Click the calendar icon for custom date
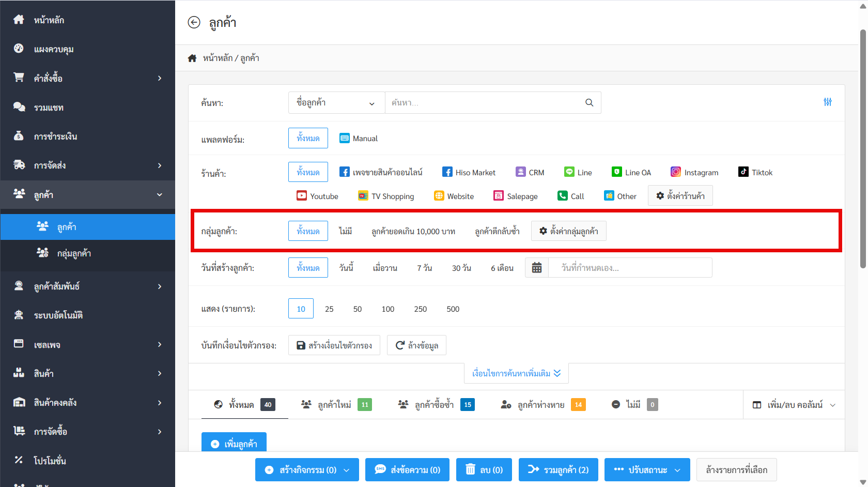868x487 pixels. [x=537, y=268]
